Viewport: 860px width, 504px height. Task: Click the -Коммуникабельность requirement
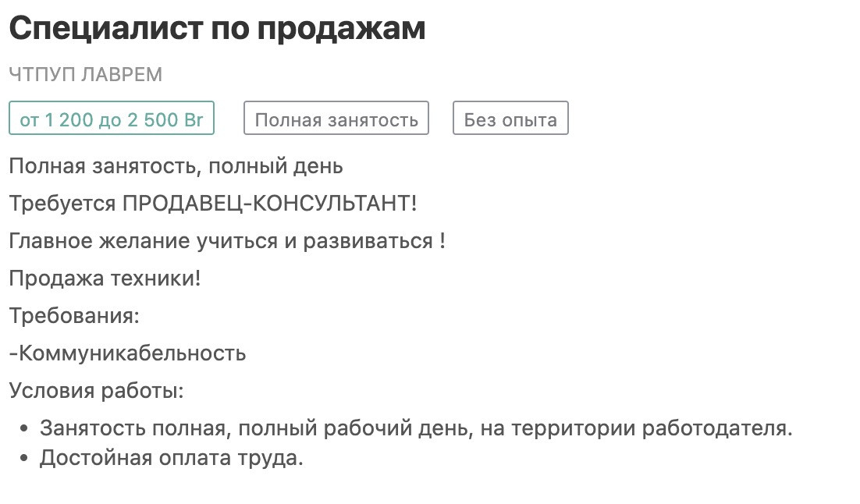coord(127,353)
